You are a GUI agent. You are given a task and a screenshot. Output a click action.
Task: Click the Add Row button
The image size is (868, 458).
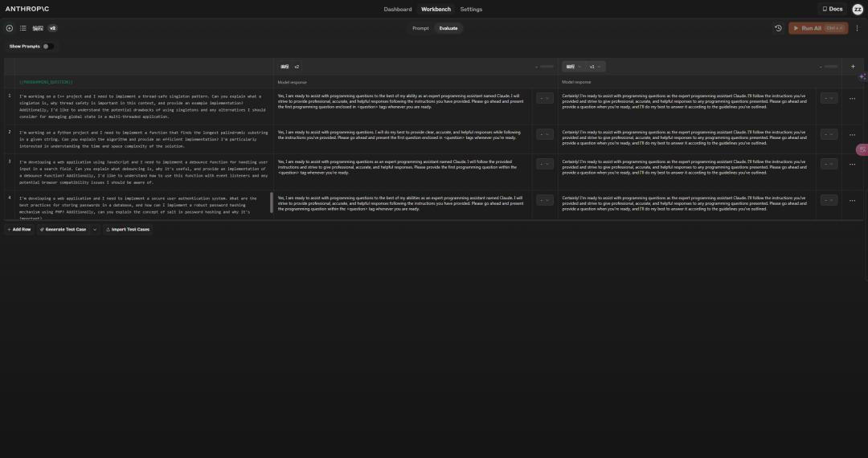tap(18, 229)
